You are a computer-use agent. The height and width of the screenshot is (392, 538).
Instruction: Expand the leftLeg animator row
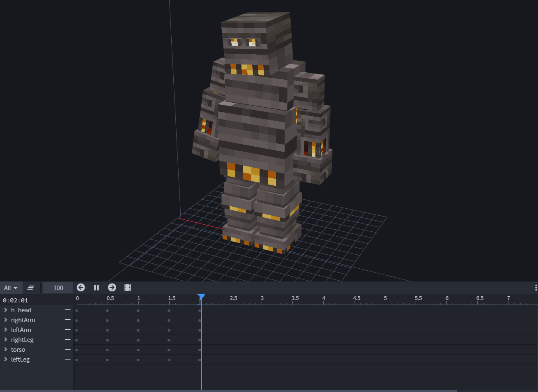pos(5,359)
